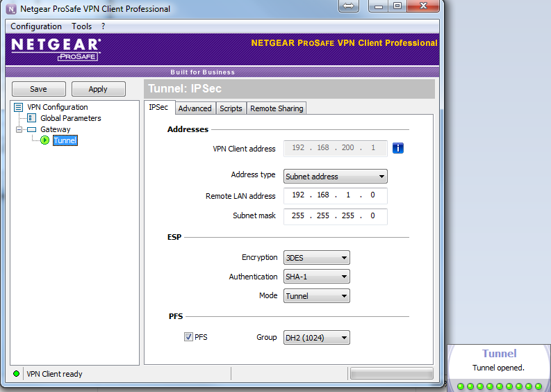Click the blue info icon beside VPN Client address

(397, 148)
